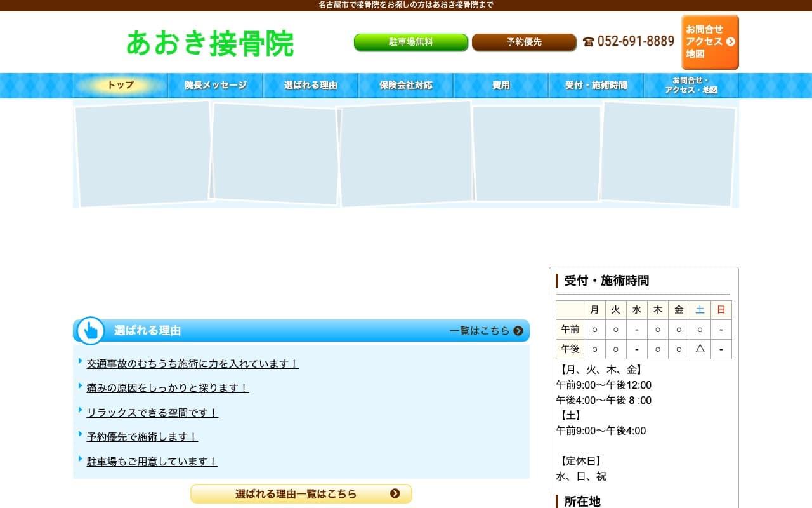Click the last photo frame in the banner
Viewport: 812px width, 508px height.
pyautogui.click(x=667, y=154)
